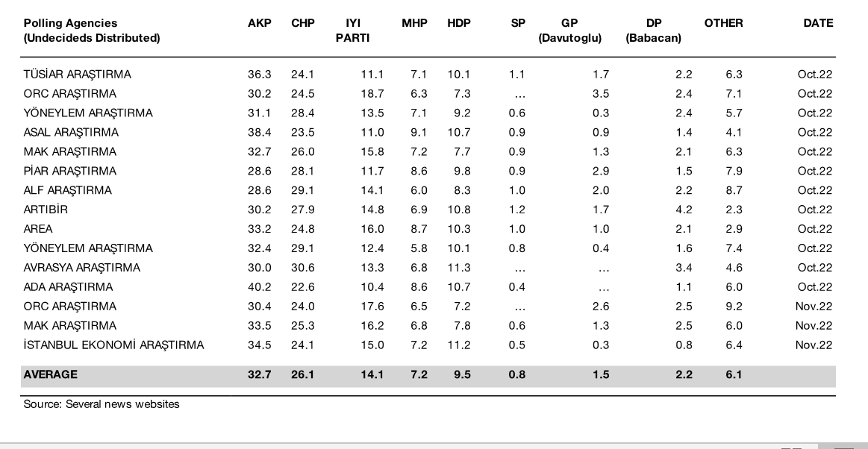The height and width of the screenshot is (449, 868).
Task: Click the DP (Babacan) column header
Action: click(x=654, y=30)
